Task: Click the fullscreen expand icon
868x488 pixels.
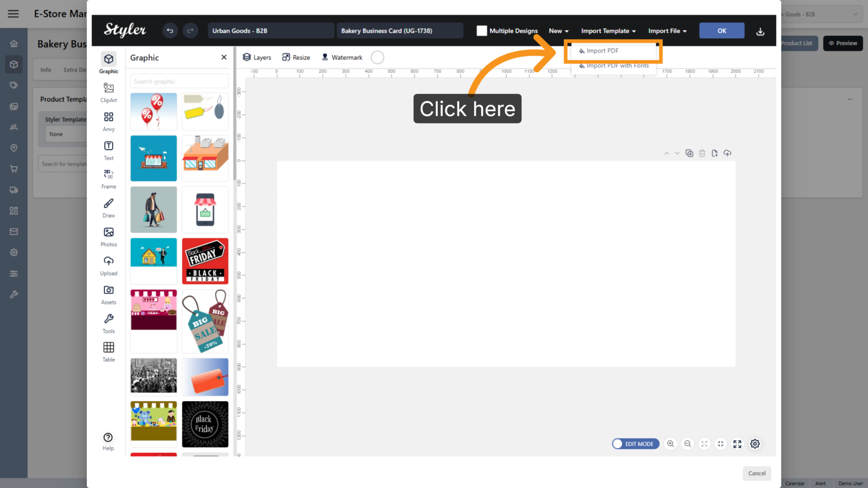Action: (737, 444)
